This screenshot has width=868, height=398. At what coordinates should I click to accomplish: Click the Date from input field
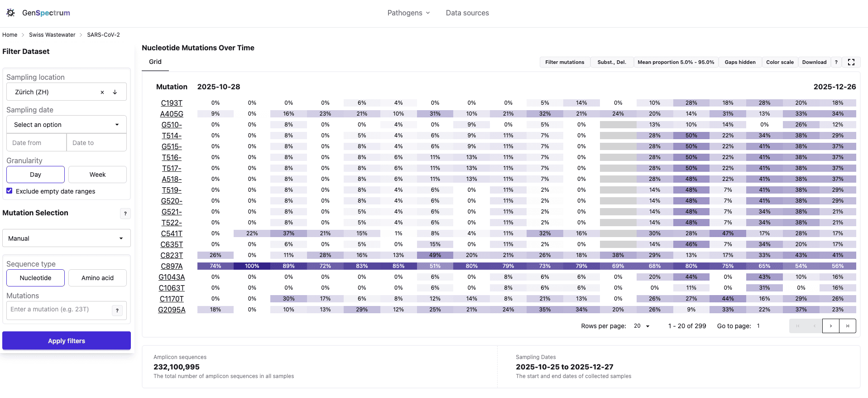point(37,143)
